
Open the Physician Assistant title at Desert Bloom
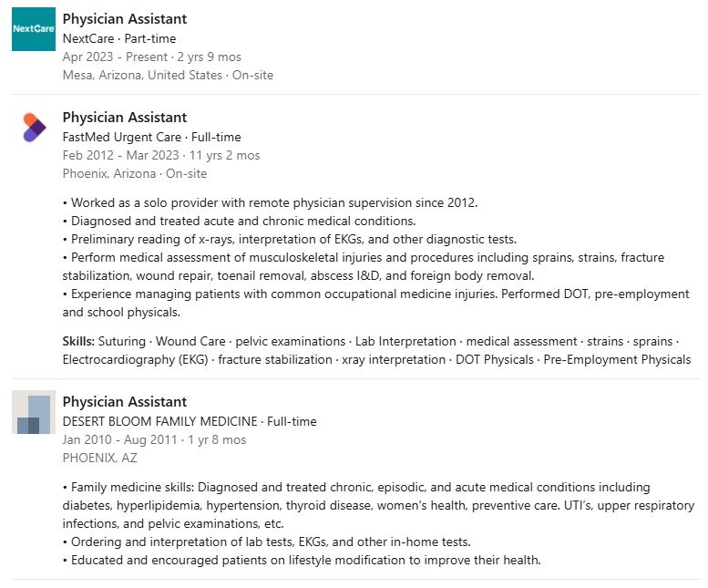tap(124, 402)
